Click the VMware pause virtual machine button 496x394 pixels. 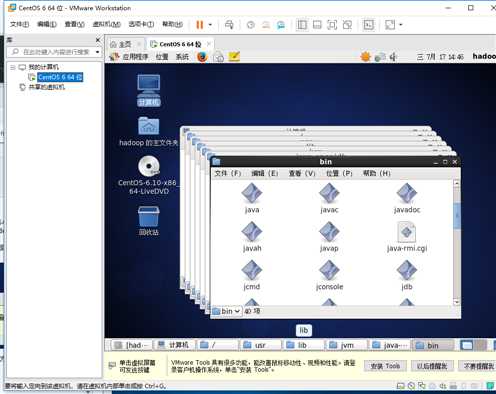click(x=200, y=25)
